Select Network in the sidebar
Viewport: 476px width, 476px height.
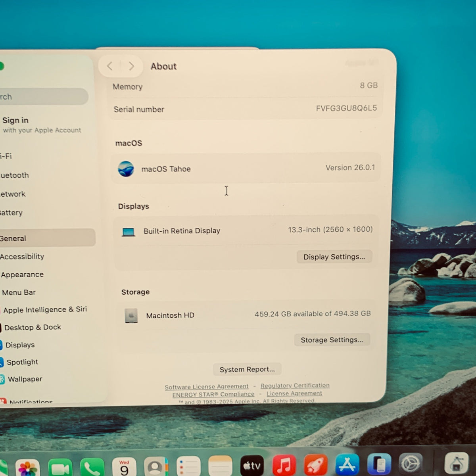13,194
